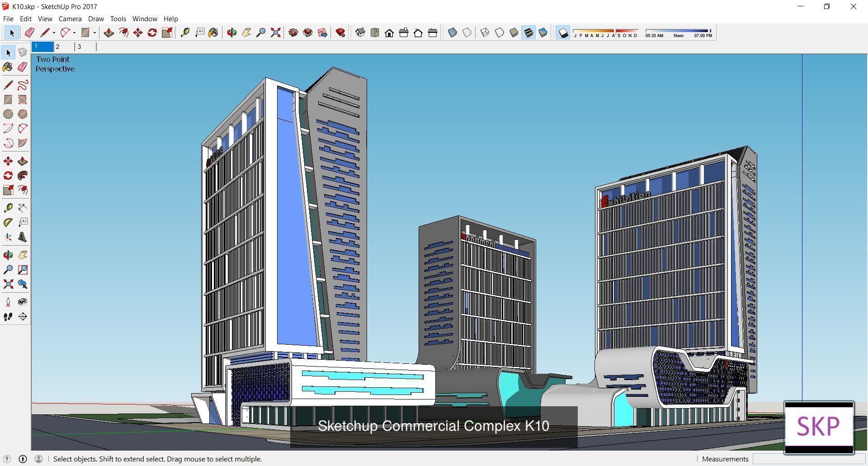The width and height of the screenshot is (868, 466).
Task: Open the Draw menu
Action: [96, 19]
